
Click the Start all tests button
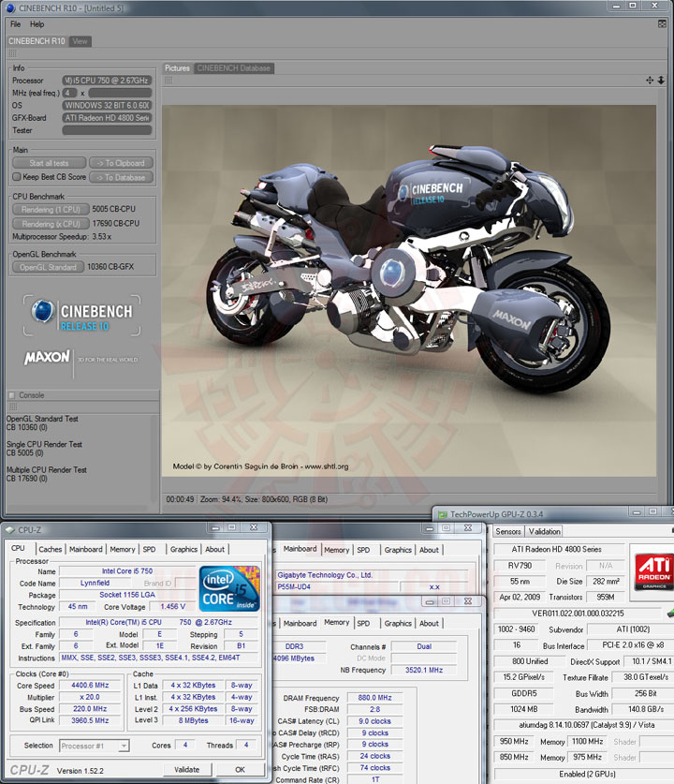(x=49, y=163)
